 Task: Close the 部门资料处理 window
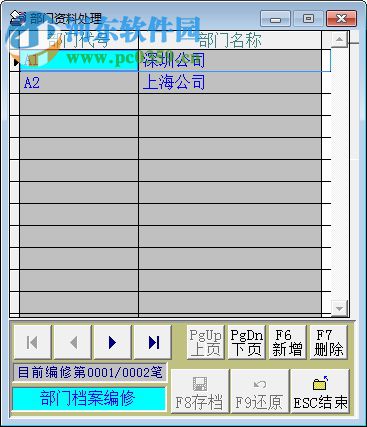341,18
